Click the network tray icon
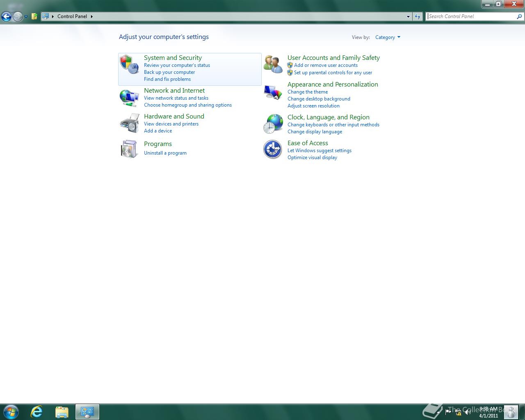 point(458,412)
